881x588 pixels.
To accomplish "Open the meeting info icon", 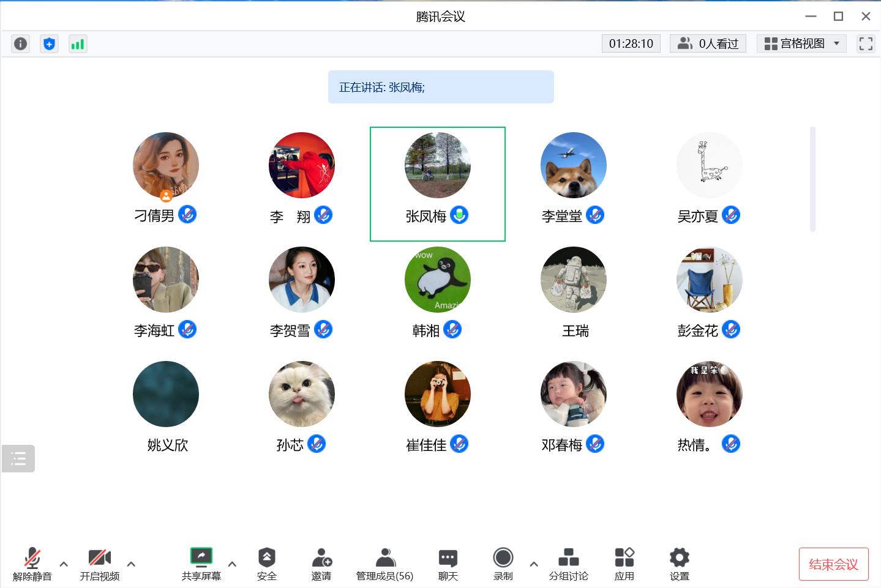I will point(21,43).
